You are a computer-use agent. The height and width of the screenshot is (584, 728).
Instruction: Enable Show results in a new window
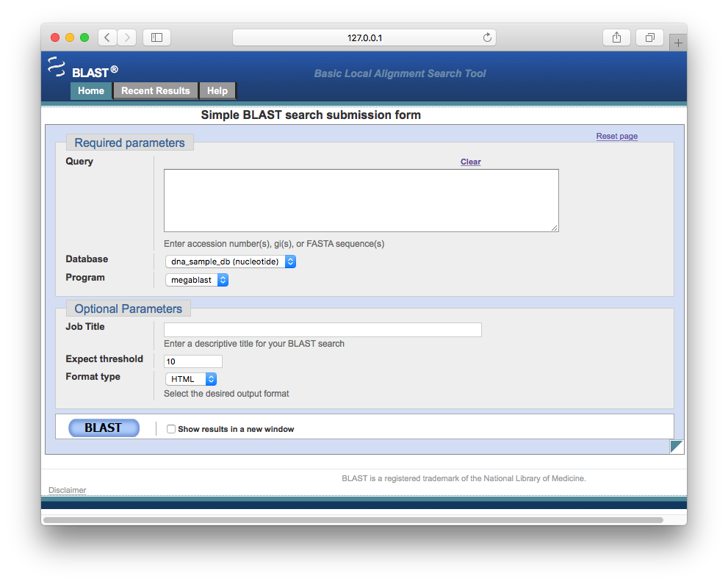pos(171,429)
